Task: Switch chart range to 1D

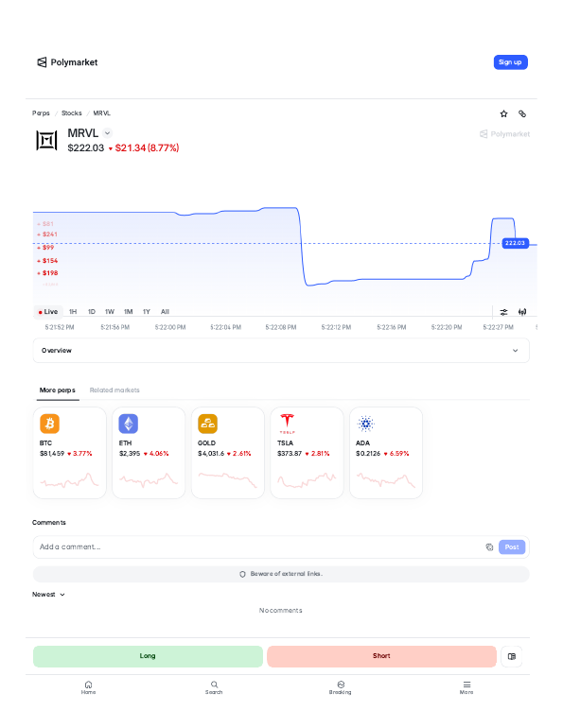Action: pos(92,312)
